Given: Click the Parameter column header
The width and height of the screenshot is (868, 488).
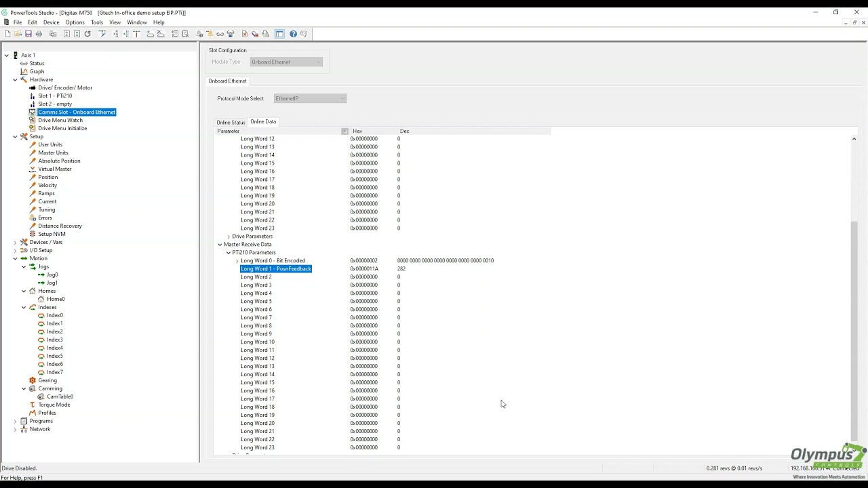Looking at the screenshot, I should point(281,131).
